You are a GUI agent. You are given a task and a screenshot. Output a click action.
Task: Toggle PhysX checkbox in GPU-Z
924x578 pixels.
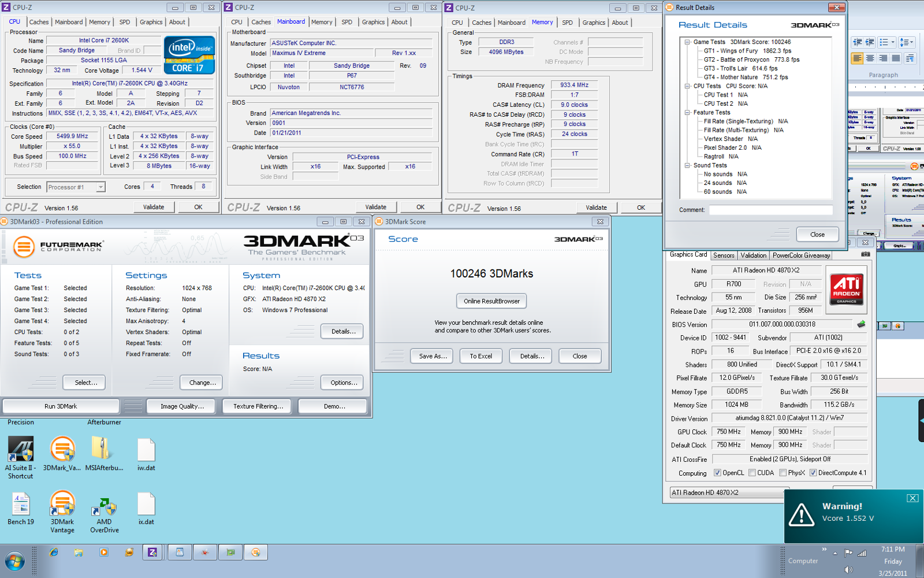pos(783,473)
